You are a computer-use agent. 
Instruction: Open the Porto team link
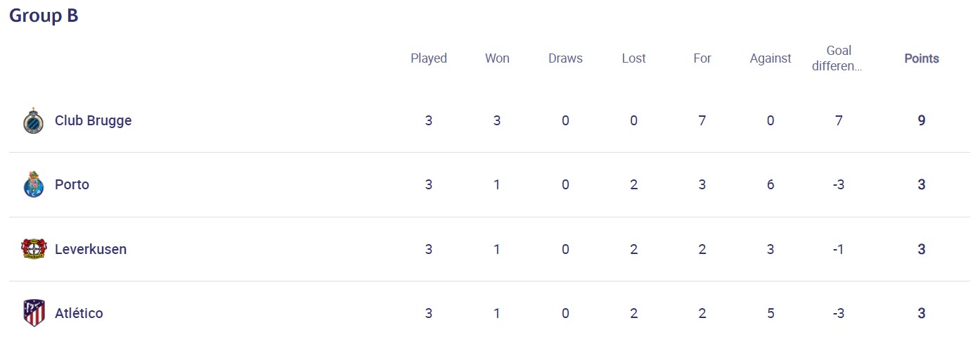(x=72, y=185)
